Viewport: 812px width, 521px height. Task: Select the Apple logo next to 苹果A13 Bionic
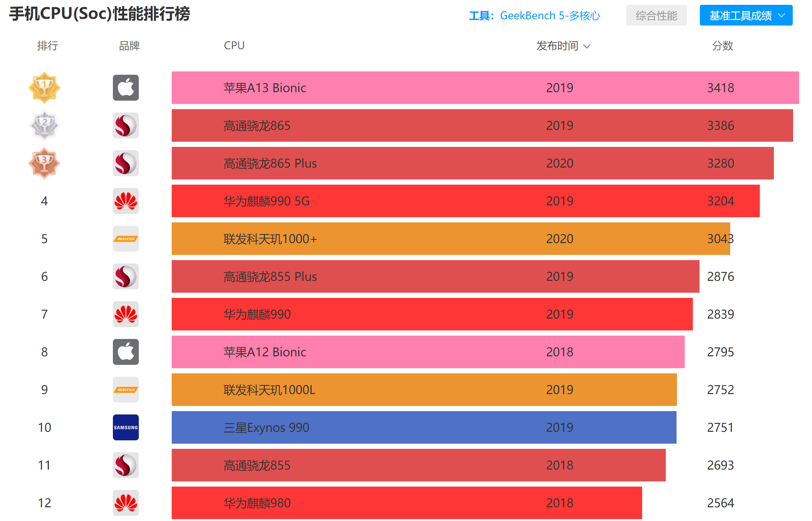[x=125, y=88]
